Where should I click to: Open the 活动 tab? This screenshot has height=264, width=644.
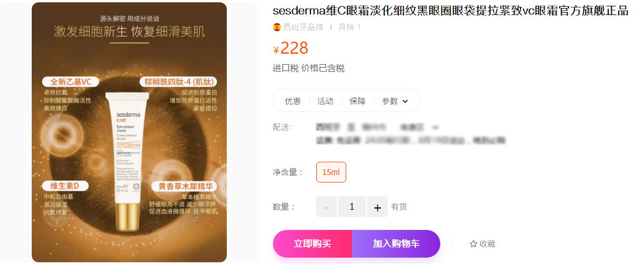pyautogui.click(x=325, y=101)
